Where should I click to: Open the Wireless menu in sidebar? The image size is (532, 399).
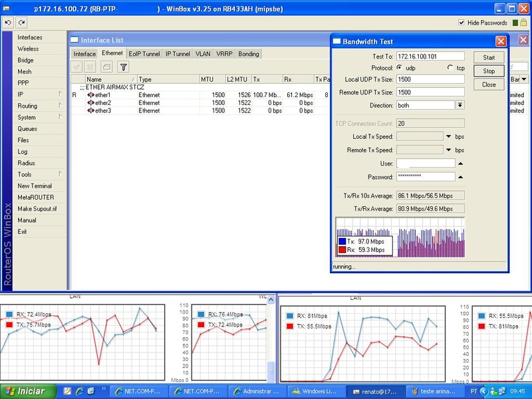pyautogui.click(x=28, y=49)
